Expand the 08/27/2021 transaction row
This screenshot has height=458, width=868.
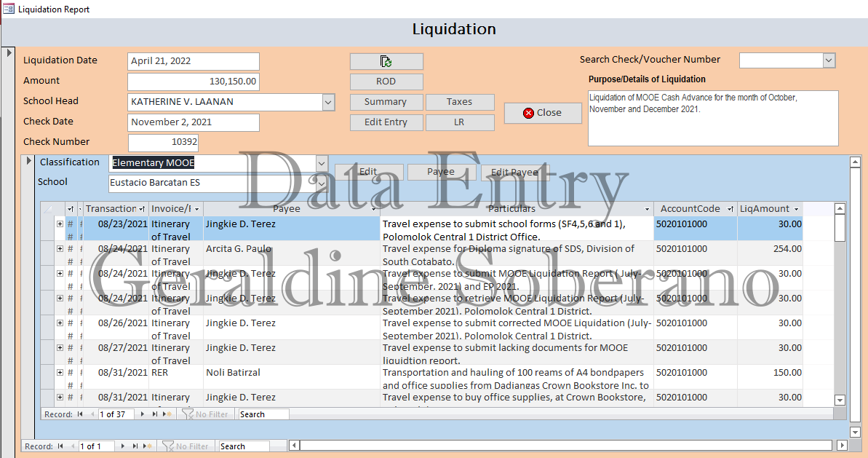click(x=60, y=348)
